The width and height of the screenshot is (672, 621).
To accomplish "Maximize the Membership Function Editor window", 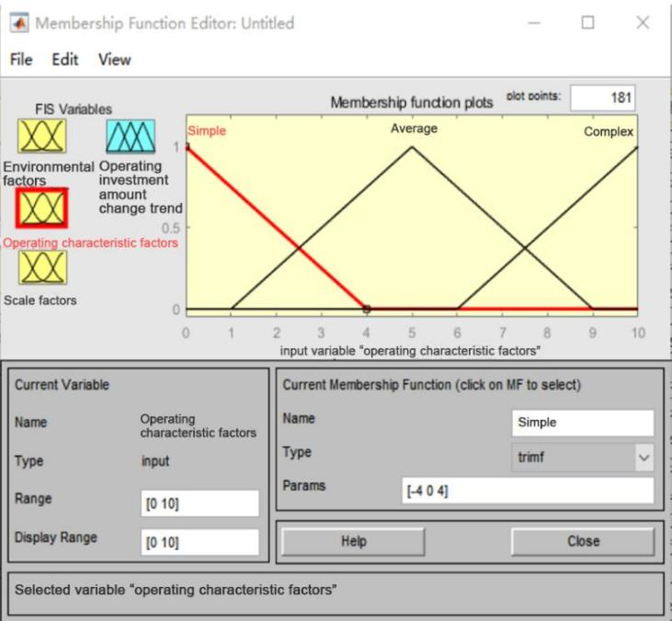I will coord(588,22).
